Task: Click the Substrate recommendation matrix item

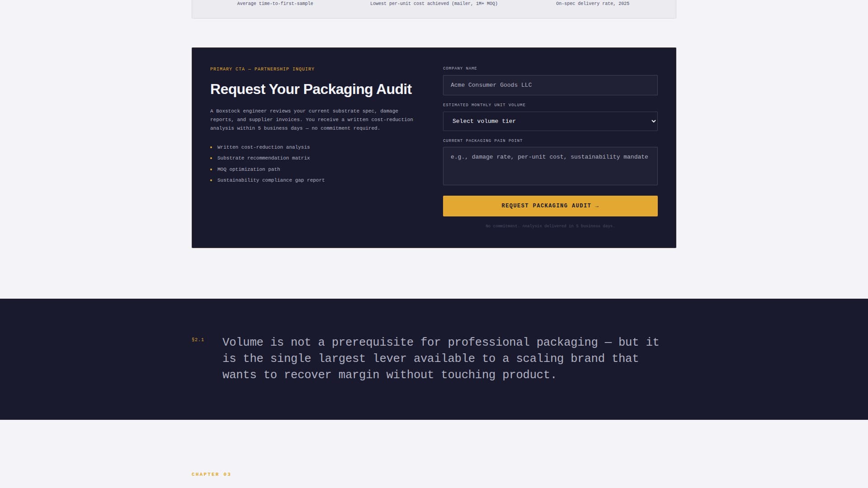Action: (x=263, y=158)
